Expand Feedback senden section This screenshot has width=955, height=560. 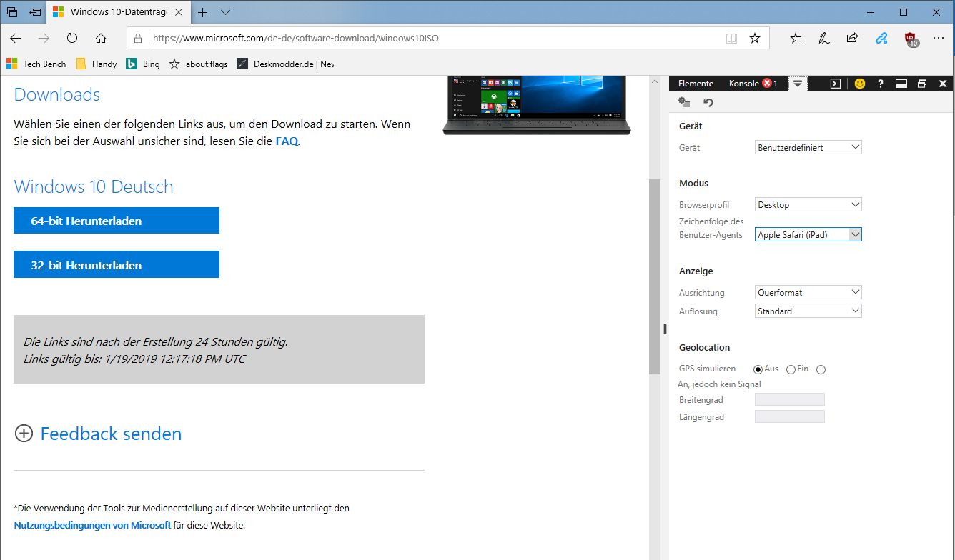(99, 434)
